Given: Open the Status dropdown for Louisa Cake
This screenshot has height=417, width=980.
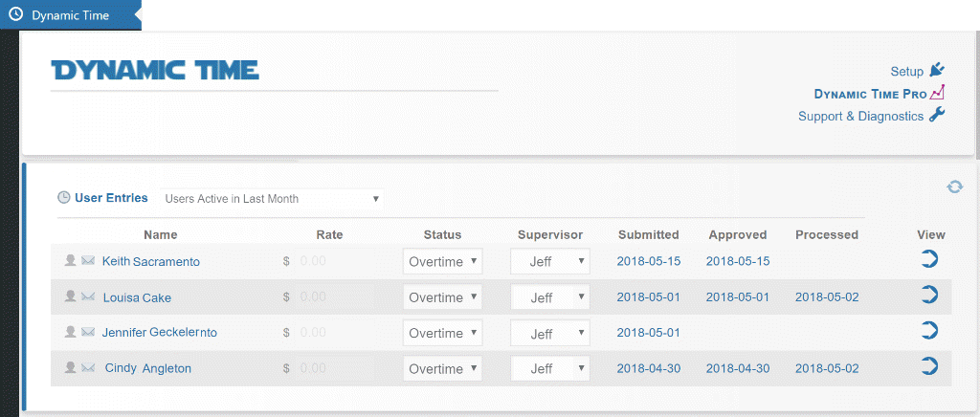Looking at the screenshot, I should tap(442, 297).
